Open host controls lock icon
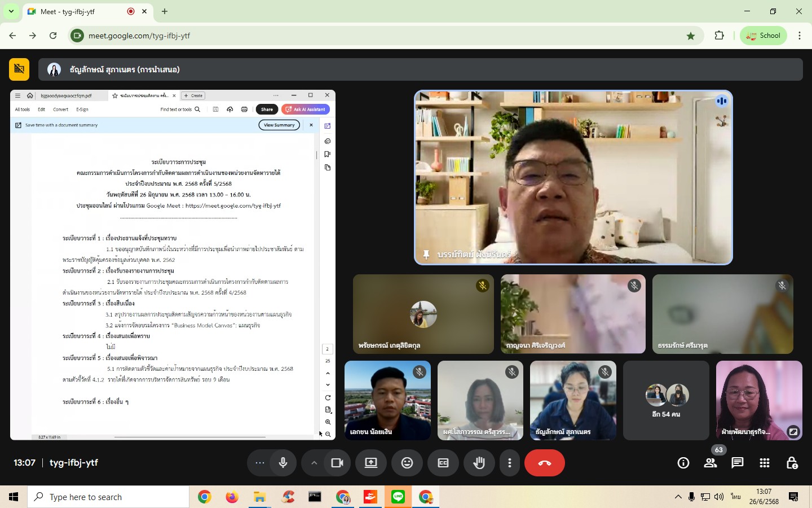Viewport: 812px width, 508px height. click(792, 463)
